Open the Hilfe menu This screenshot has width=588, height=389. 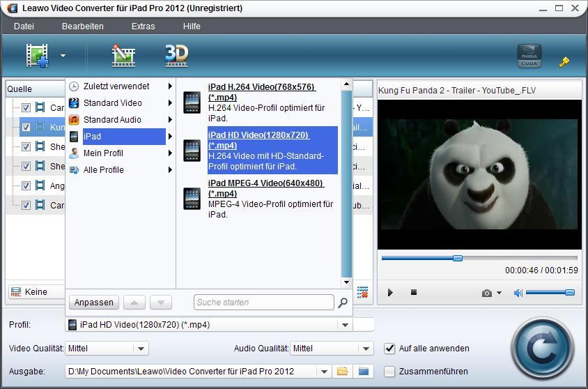tap(192, 26)
